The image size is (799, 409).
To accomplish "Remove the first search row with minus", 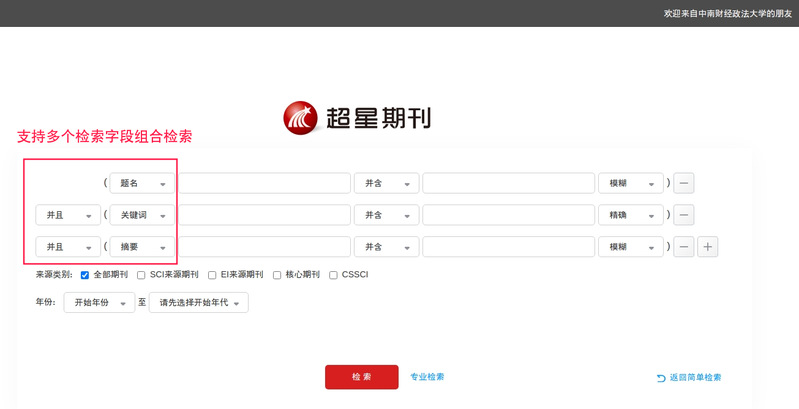I will tap(683, 183).
